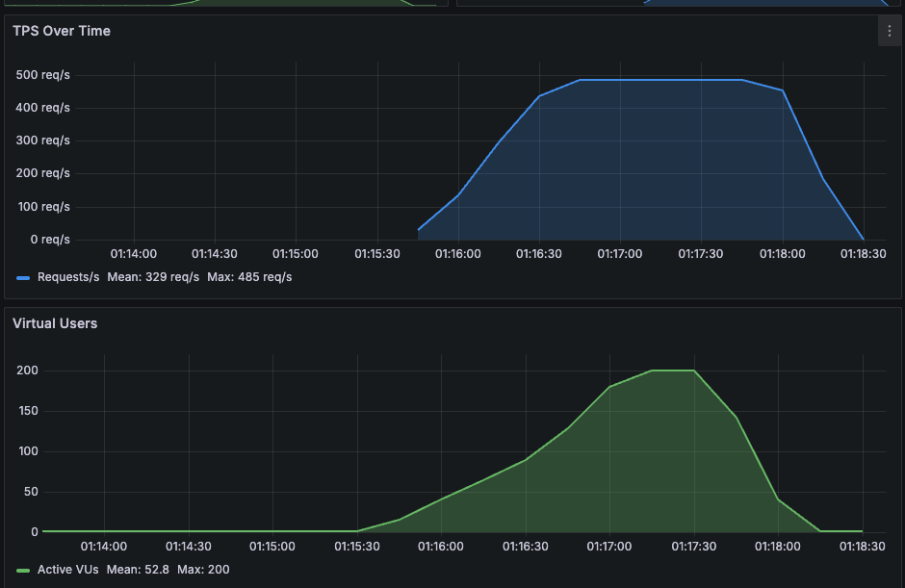Open the TPS Over Time panel menu

coord(889,31)
